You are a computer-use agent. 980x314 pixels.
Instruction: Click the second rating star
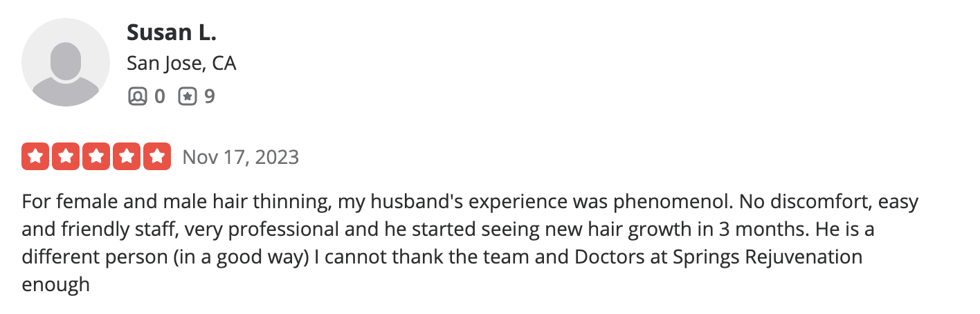(66, 157)
